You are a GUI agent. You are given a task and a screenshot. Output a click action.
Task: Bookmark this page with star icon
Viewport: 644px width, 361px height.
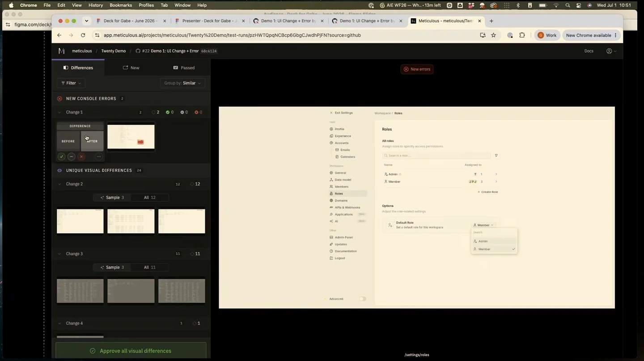click(x=493, y=35)
